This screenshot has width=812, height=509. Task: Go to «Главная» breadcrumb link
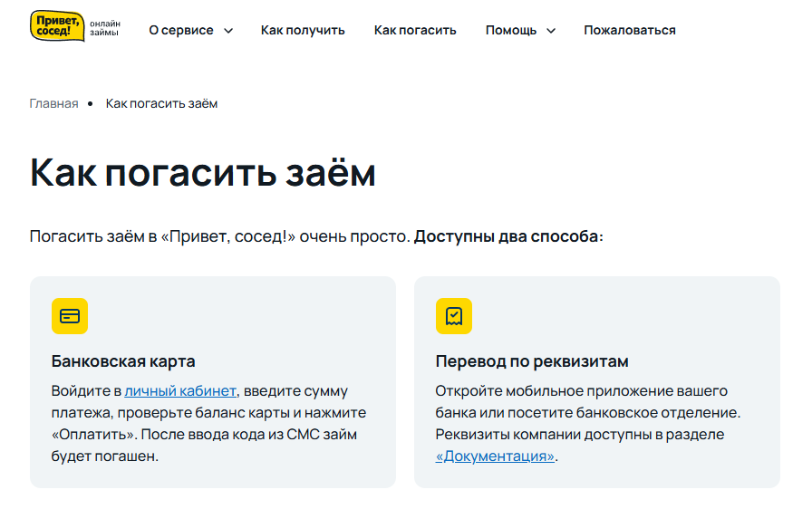53,103
